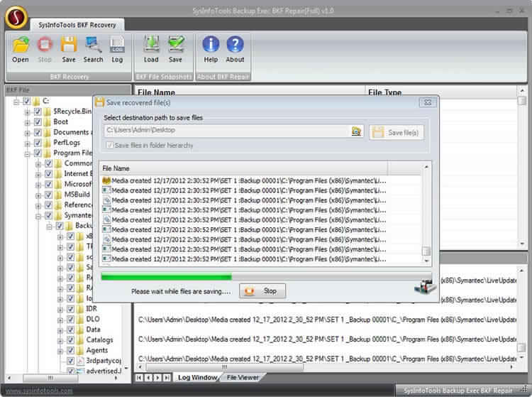Expand the MSBuild tree node

click(x=38, y=195)
